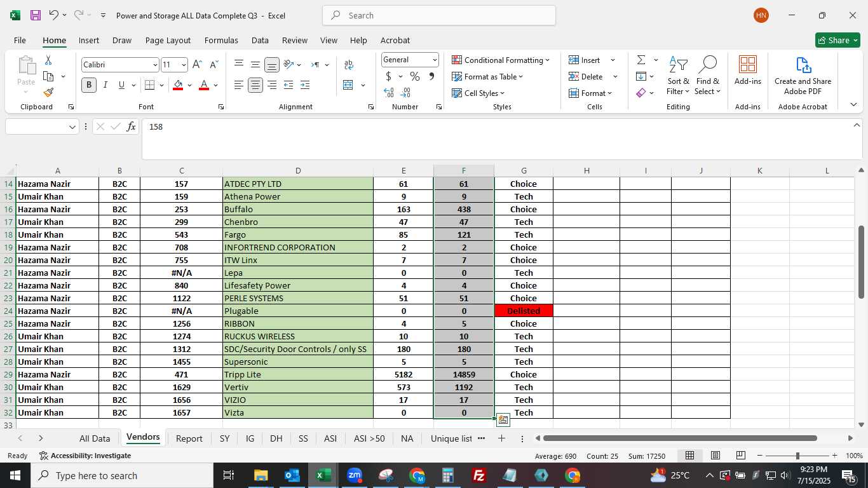The width and height of the screenshot is (868, 488).
Task: Click the Copy icon in Clipboard
Action: pyautogui.click(x=48, y=76)
